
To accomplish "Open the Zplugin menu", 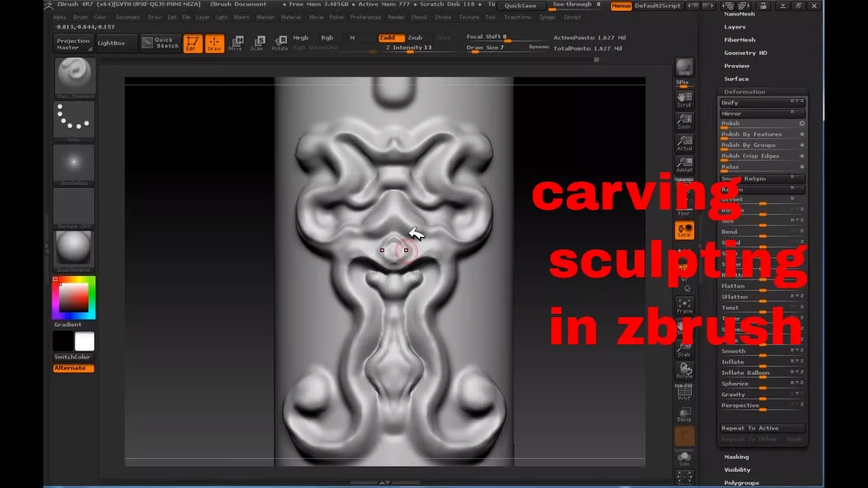I will pyautogui.click(x=547, y=17).
